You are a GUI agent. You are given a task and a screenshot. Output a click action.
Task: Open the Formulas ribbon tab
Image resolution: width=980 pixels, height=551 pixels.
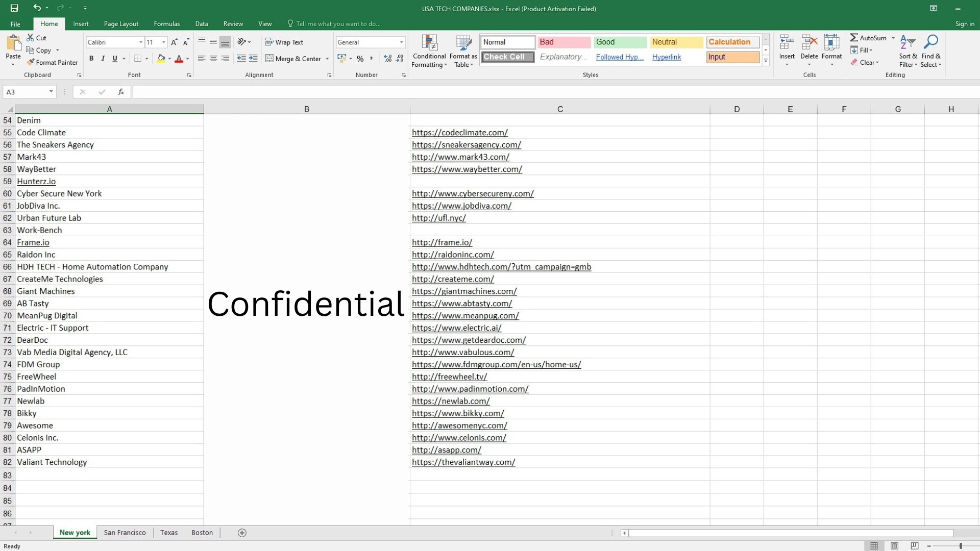coord(166,23)
